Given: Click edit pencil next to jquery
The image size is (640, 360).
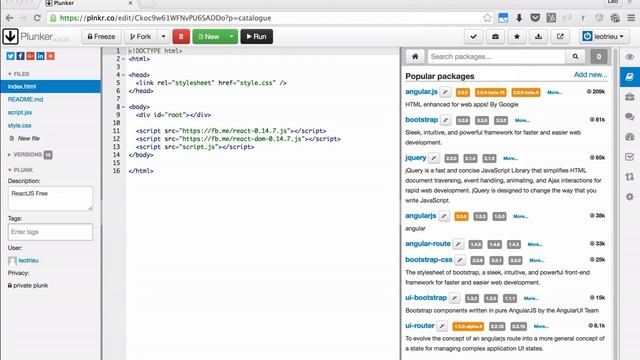Looking at the screenshot, I should [x=434, y=158].
